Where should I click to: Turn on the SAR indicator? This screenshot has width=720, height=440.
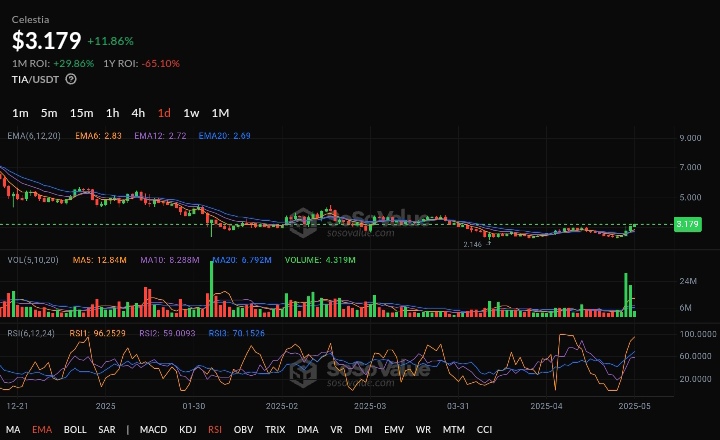107,430
